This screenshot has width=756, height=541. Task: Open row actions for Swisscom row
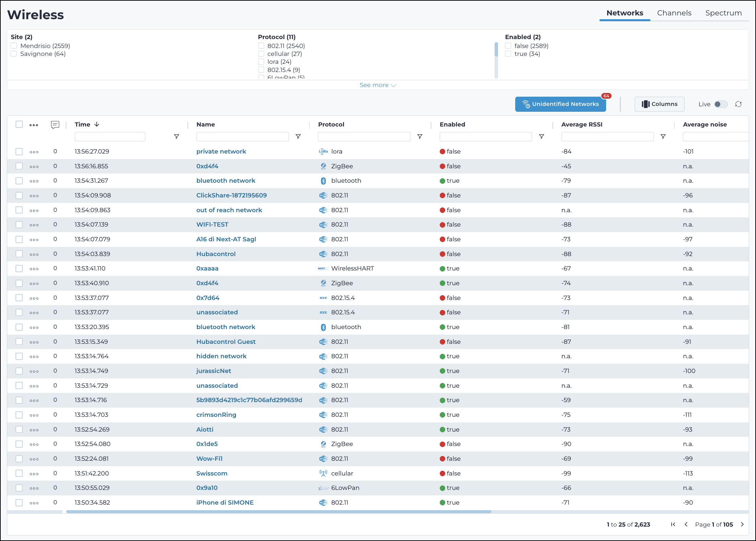tap(34, 474)
